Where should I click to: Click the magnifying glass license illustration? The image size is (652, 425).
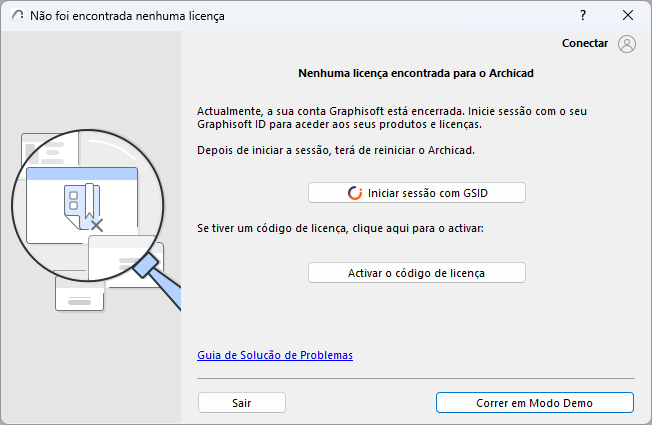pyautogui.click(x=96, y=220)
